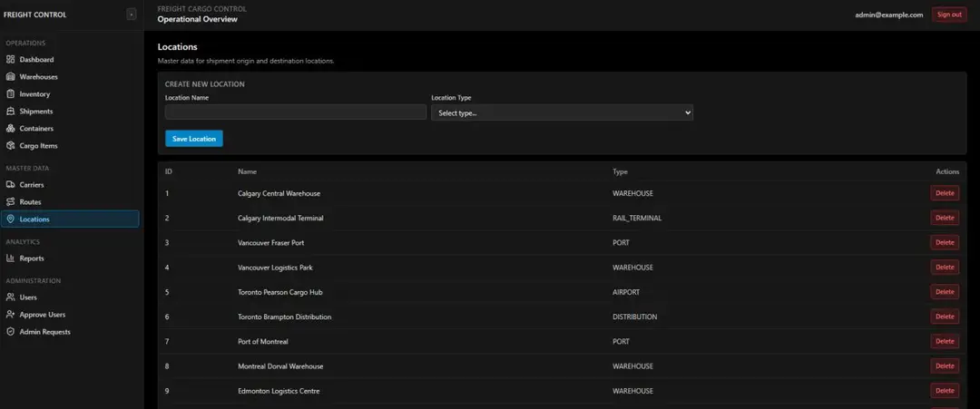Click the Approve Users person-plus icon
The image size is (980, 409).
tap(10, 315)
